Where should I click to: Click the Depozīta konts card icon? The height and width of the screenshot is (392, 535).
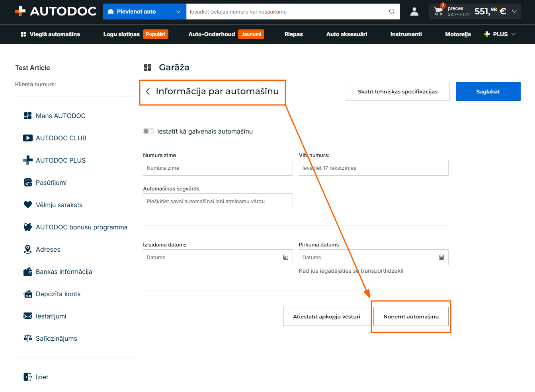28,294
